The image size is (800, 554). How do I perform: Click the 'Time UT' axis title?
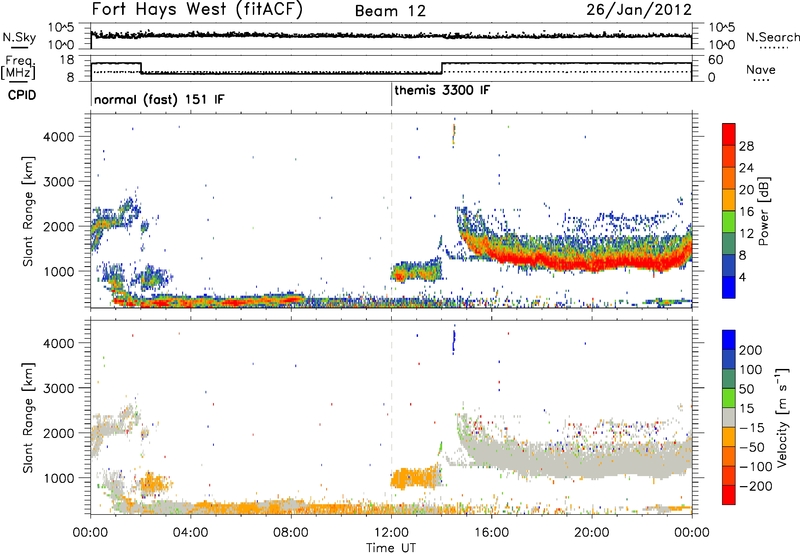point(391,548)
